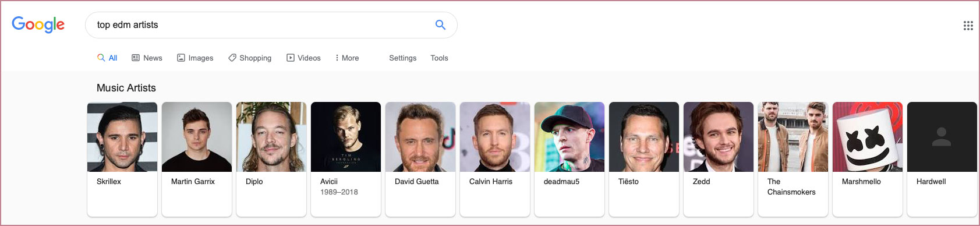Image resolution: width=980 pixels, height=226 pixels.
Task: Click the David Guetta name link
Action: click(416, 181)
